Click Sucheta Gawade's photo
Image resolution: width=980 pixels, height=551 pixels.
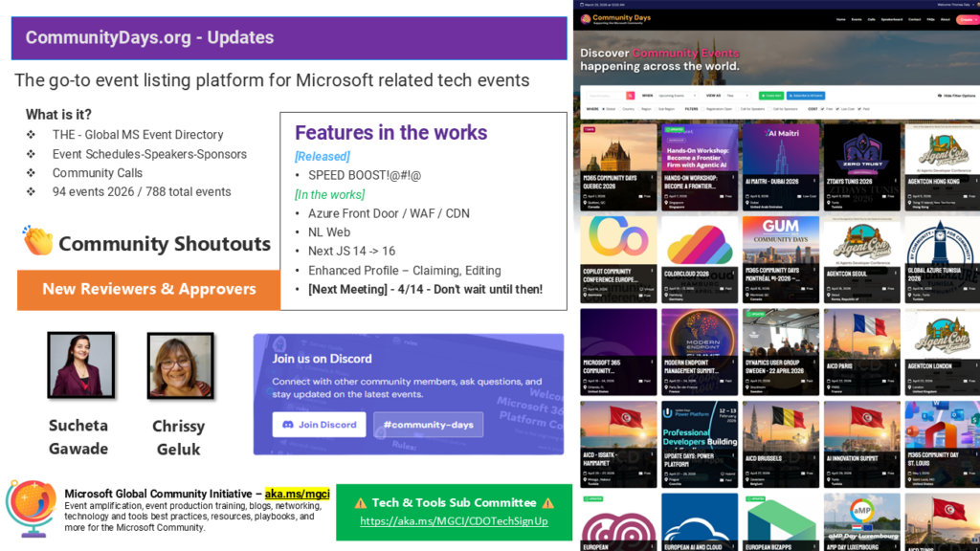(x=80, y=364)
